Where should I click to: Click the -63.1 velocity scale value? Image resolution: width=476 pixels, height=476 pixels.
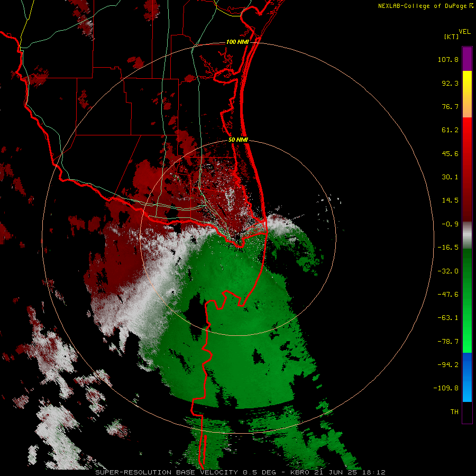(448, 318)
